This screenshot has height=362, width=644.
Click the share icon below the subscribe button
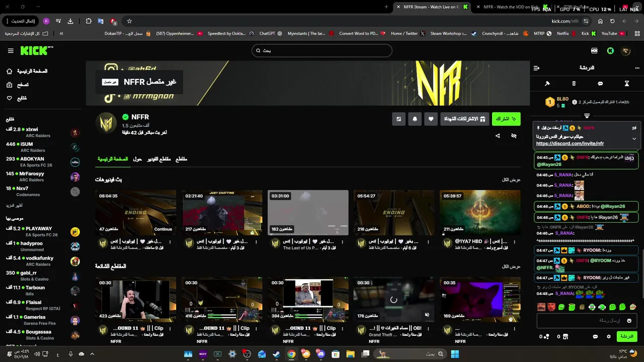coord(498,136)
